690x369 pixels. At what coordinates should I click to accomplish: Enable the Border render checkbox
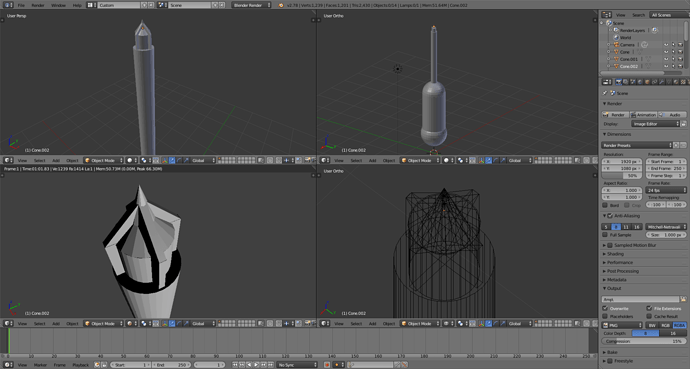click(x=605, y=205)
